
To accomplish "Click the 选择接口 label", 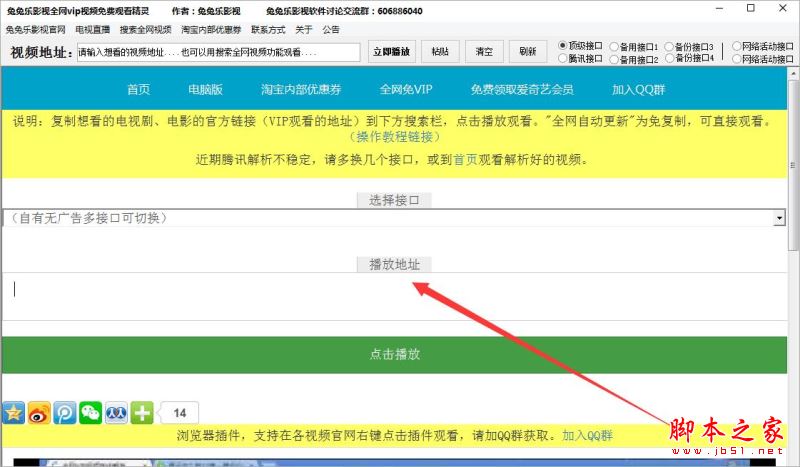I will [394, 200].
